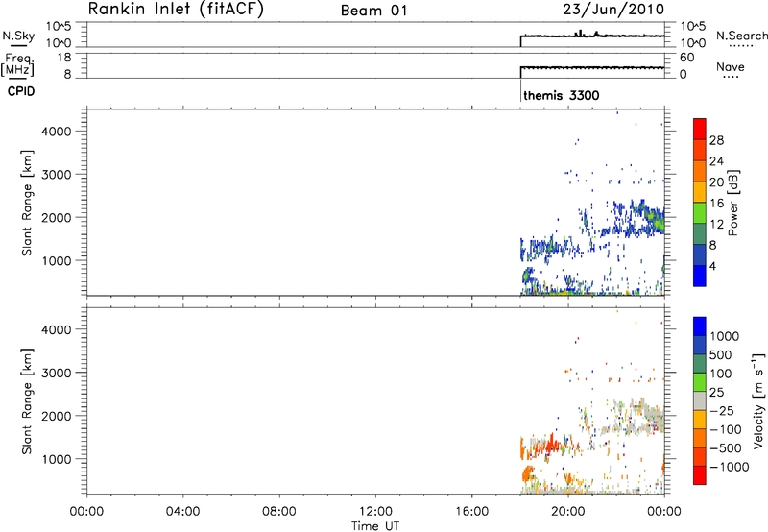
Task: Click the 'Velocity [m s-1]' colorbar label
Action: point(758,400)
